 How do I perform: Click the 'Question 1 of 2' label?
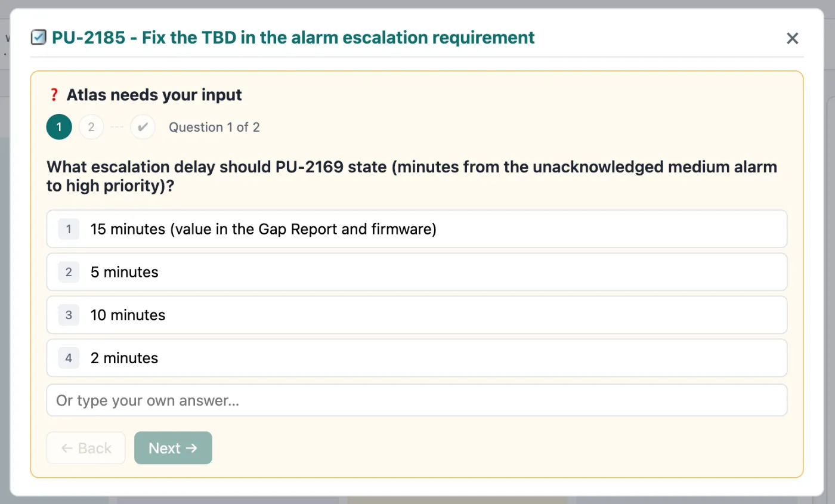point(214,127)
